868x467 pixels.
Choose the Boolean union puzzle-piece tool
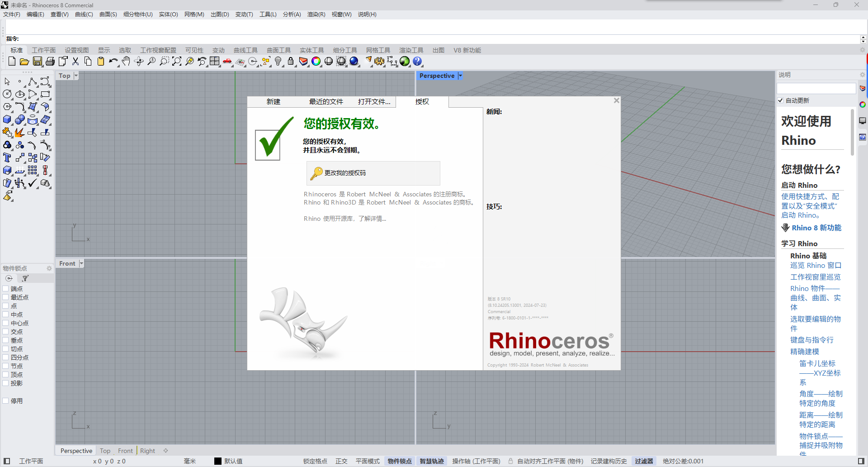click(7, 132)
